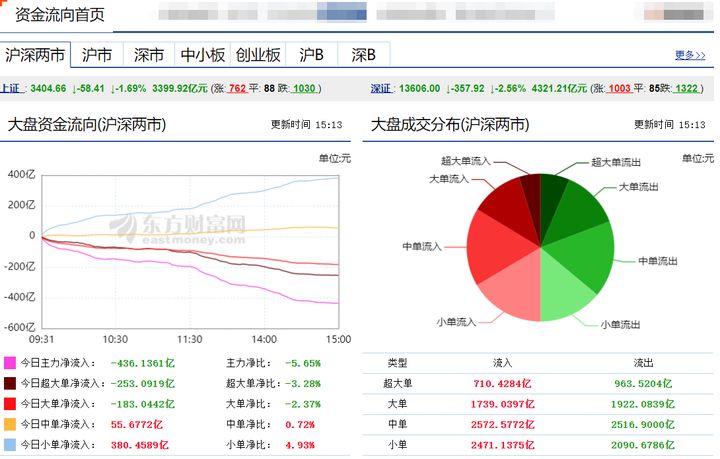Switch to the 沪B tab
Image resolution: width=720 pixels, height=459 pixels.
pos(311,55)
